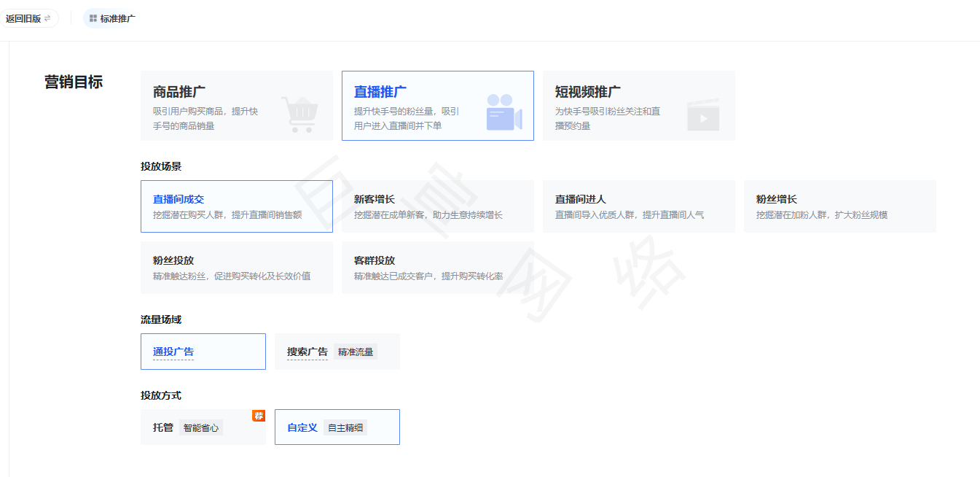
Task: Select the 粉丝投放 scenario
Action: (236, 267)
